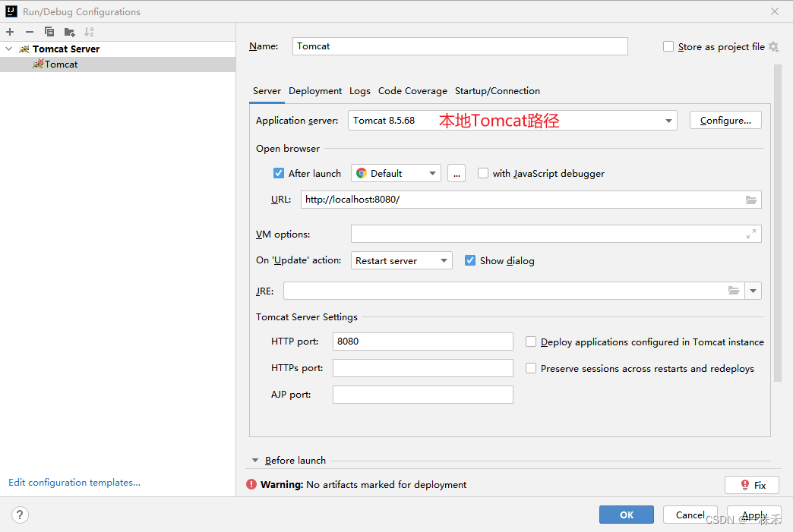The width and height of the screenshot is (793, 532).
Task: Enable with JavaScript debugger
Action: point(483,173)
